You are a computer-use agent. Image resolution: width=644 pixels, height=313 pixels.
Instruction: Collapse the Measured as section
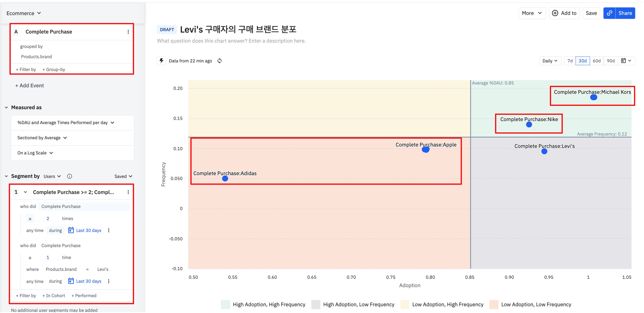tap(6, 108)
